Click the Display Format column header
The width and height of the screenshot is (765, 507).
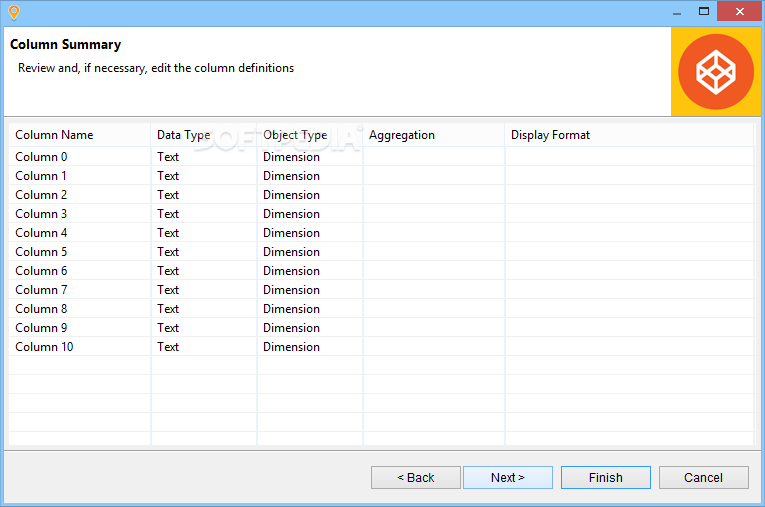click(629, 135)
